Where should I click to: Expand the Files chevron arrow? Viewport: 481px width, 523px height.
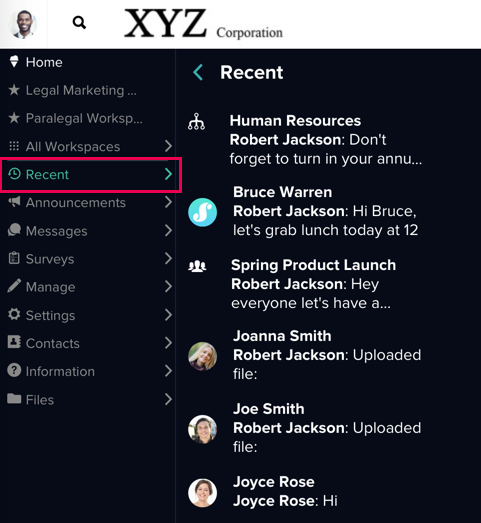pyautogui.click(x=168, y=399)
